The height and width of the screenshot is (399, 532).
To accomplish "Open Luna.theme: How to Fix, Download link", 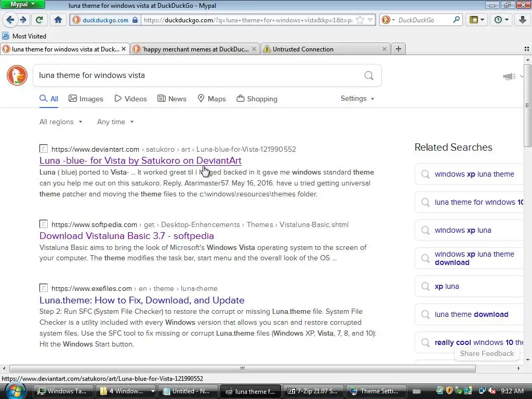I will pos(142,300).
